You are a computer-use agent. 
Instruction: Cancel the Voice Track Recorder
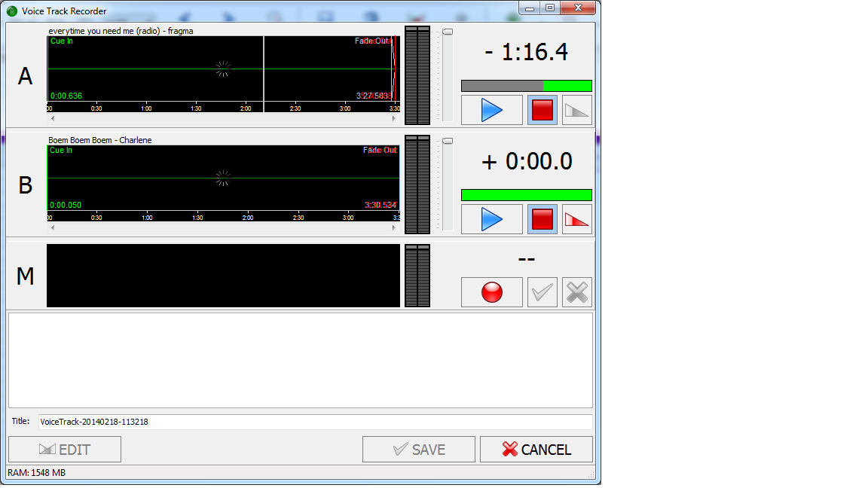pyautogui.click(x=536, y=449)
